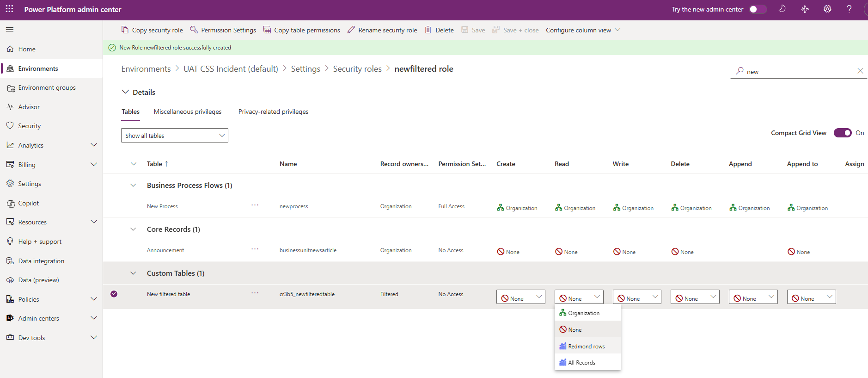Screen dimensions: 868x378
Task: Collapse the left navigation hamburger menu
Action: click(10, 30)
